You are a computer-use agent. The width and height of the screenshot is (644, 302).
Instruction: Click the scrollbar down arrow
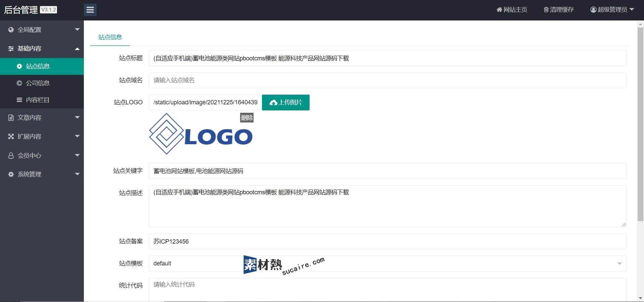[640, 298]
